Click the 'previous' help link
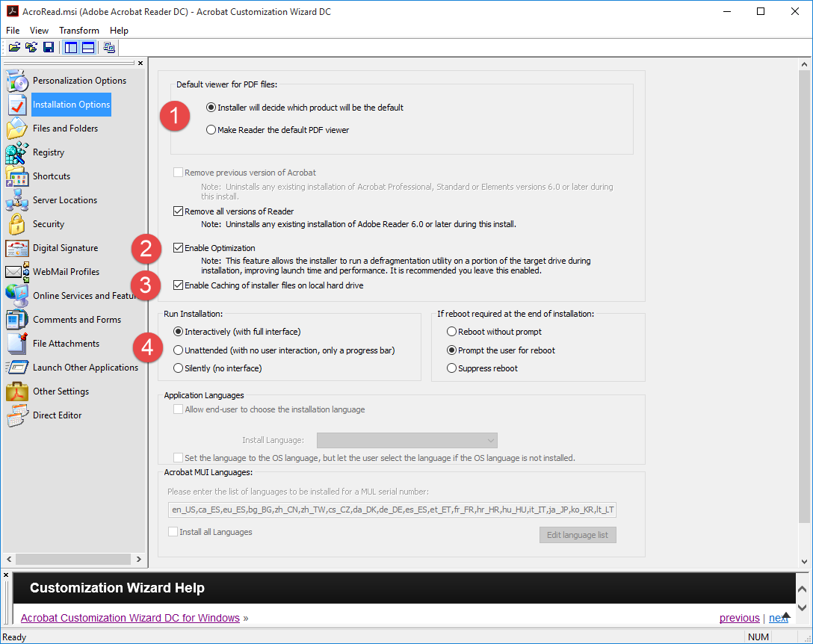813x644 pixels. (x=739, y=618)
